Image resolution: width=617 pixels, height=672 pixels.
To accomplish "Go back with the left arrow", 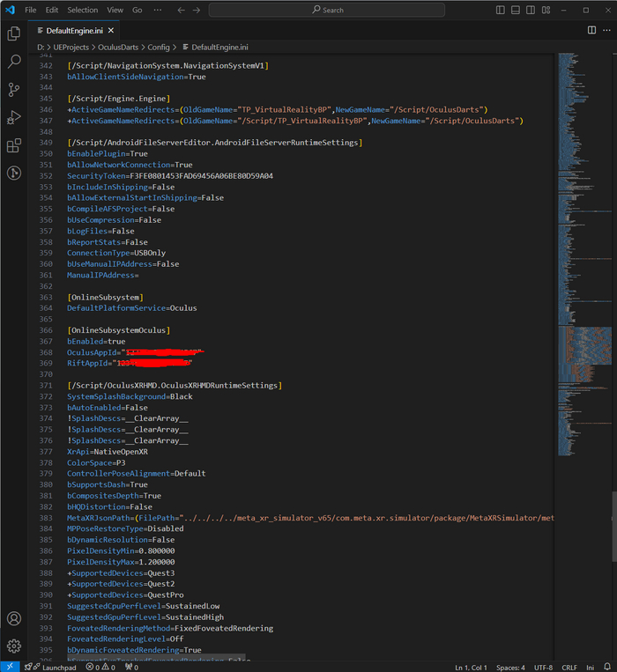I will click(182, 10).
